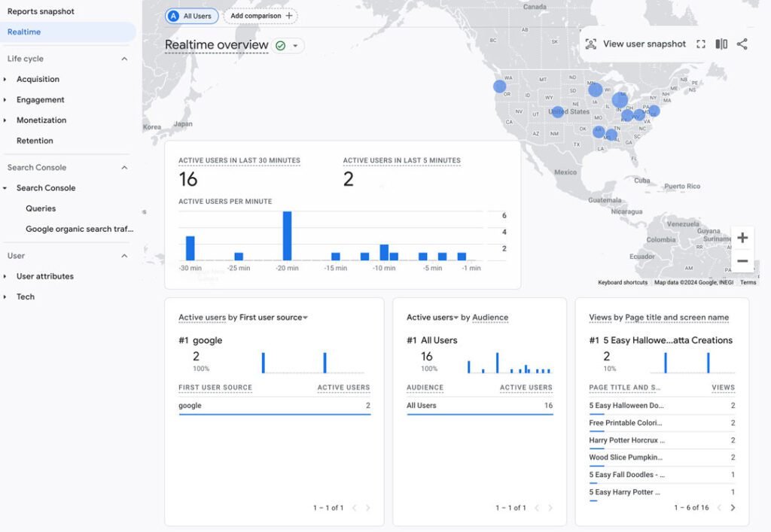Click the tallest bar at -20 min
The image size is (771, 532).
pos(287,236)
